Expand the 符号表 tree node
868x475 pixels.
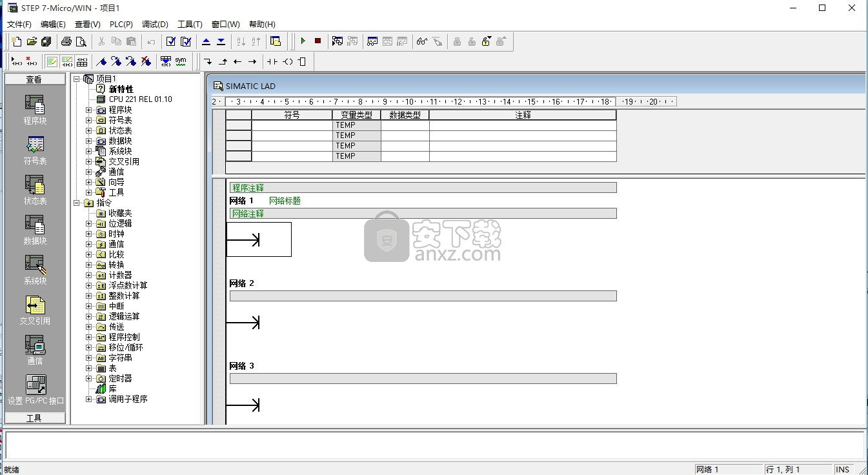89,120
